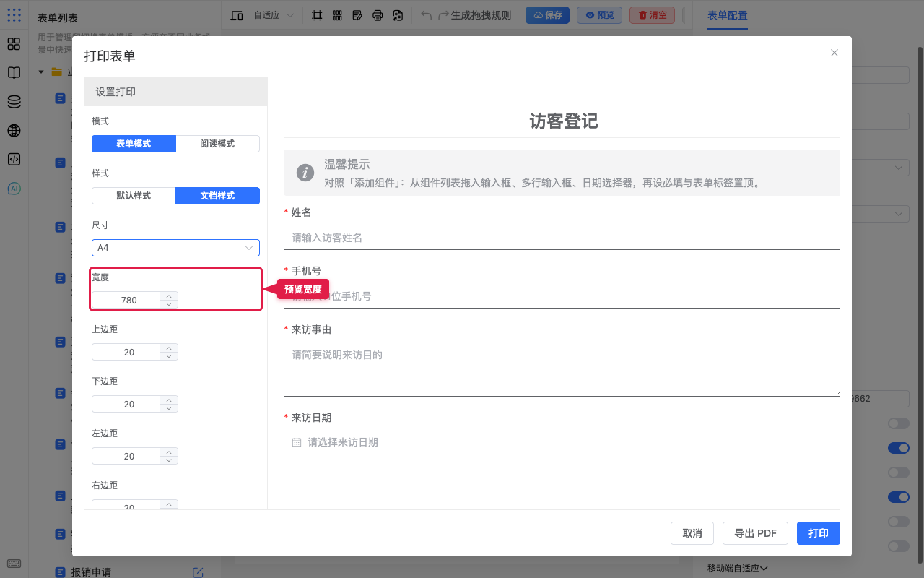924x578 pixels.
Task: Click the 温馨提示 notice heading
Action: pos(347,165)
